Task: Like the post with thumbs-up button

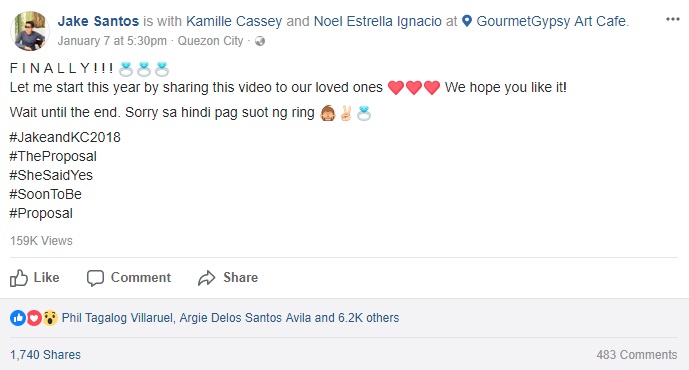Action: [35, 278]
